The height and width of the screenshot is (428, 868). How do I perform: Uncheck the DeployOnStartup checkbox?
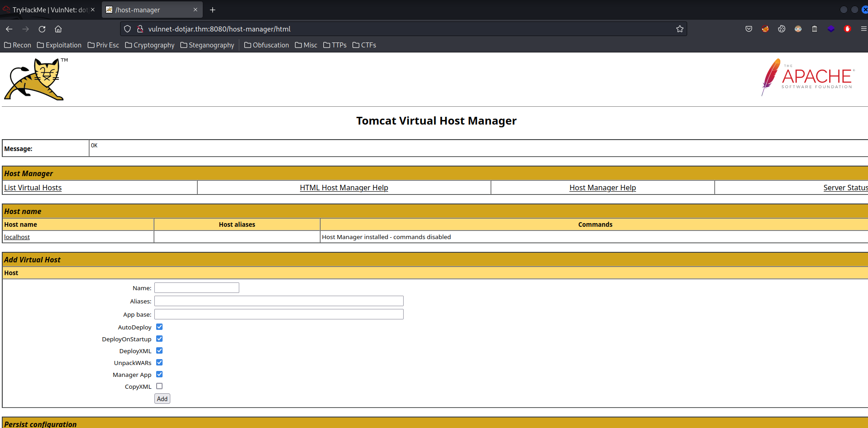pos(159,339)
